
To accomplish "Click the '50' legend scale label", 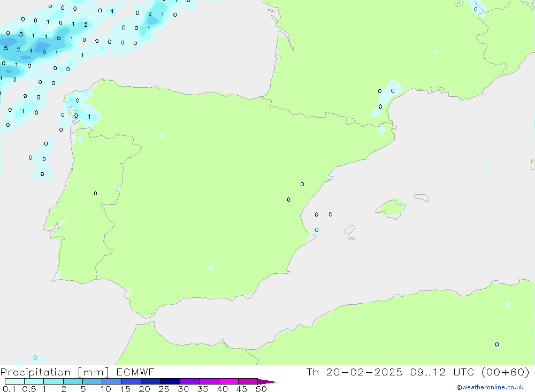I will pos(261,389).
